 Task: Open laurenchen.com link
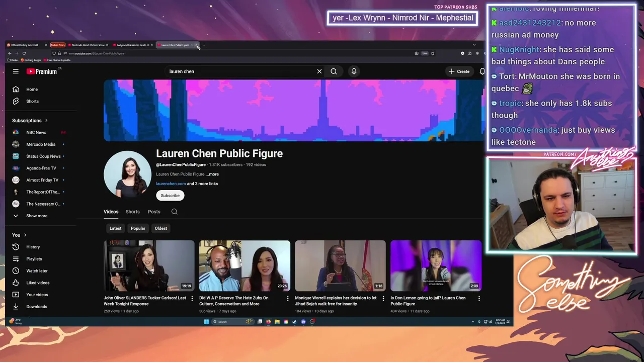tap(171, 184)
